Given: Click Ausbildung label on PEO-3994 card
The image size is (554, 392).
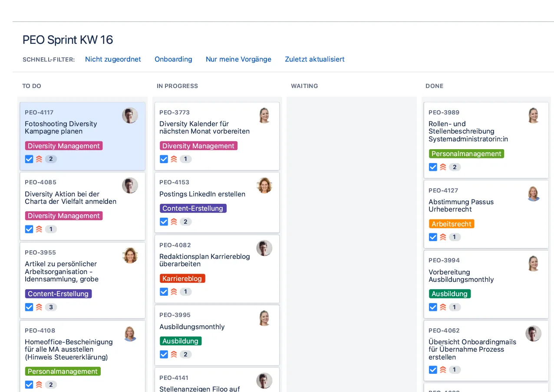Looking at the screenshot, I should pos(450,294).
